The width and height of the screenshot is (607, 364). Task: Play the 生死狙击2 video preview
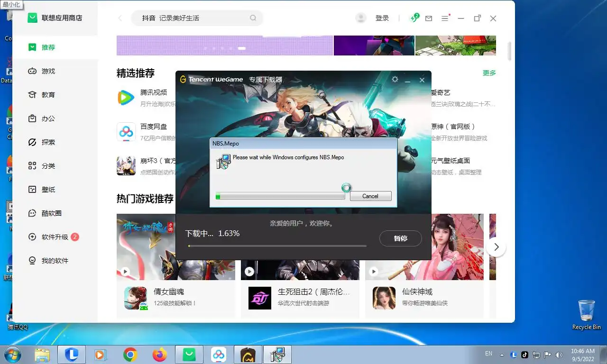click(x=249, y=272)
